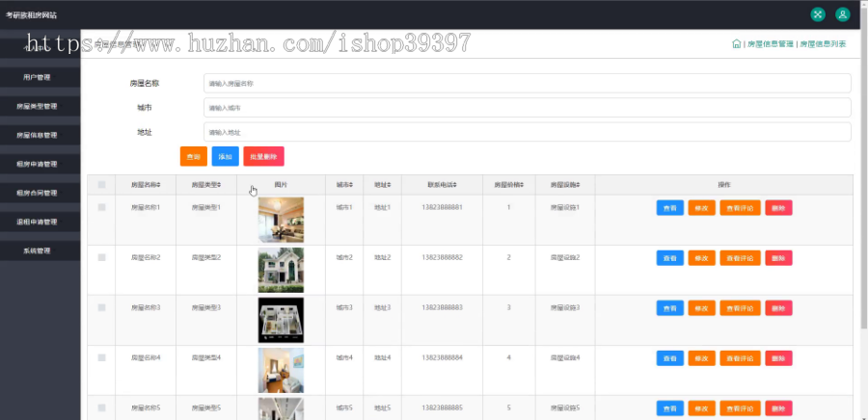
Task: Click 删除 button for 房屋名称4
Action: (778, 358)
